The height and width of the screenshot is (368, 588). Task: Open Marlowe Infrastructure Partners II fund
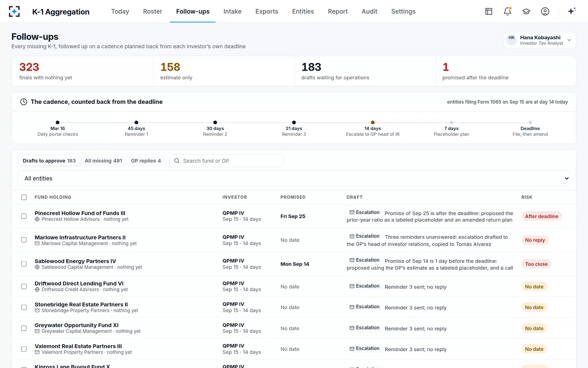click(80, 237)
